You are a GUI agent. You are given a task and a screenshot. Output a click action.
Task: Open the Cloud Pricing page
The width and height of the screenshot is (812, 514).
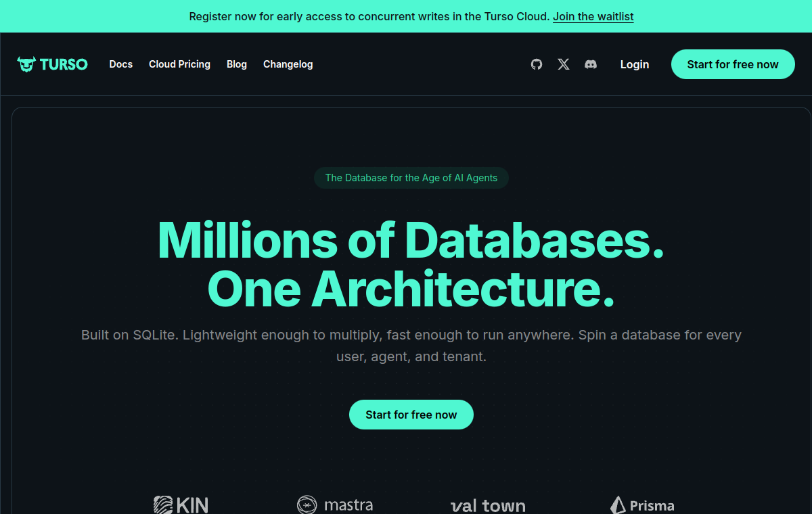click(x=179, y=64)
